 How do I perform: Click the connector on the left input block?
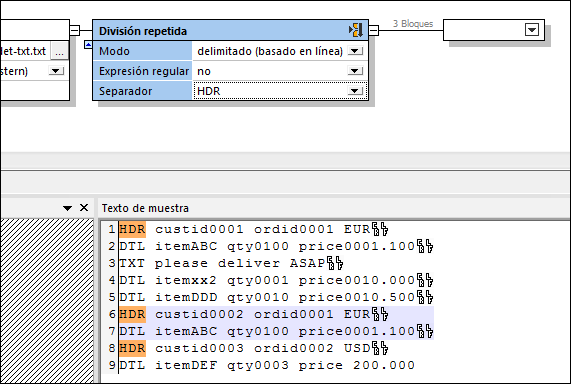pos(75,30)
